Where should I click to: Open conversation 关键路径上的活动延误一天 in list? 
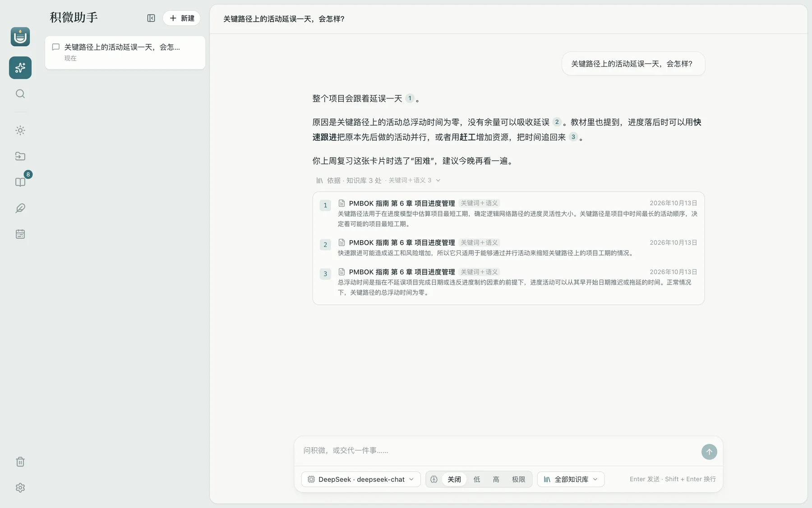click(x=125, y=52)
